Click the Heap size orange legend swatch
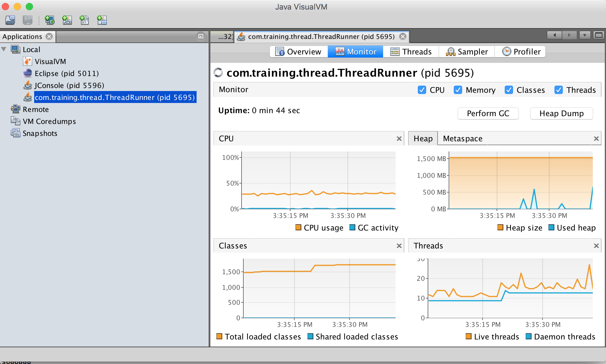 coord(500,227)
